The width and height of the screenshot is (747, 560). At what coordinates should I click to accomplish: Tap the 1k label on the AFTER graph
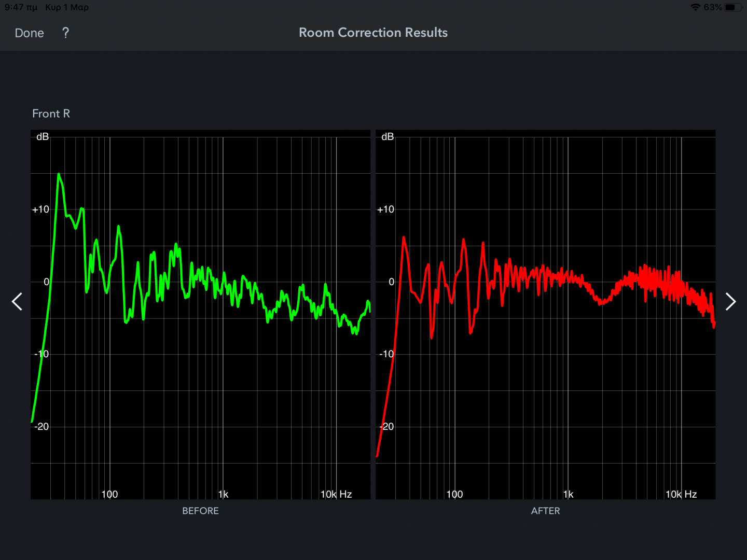click(569, 494)
